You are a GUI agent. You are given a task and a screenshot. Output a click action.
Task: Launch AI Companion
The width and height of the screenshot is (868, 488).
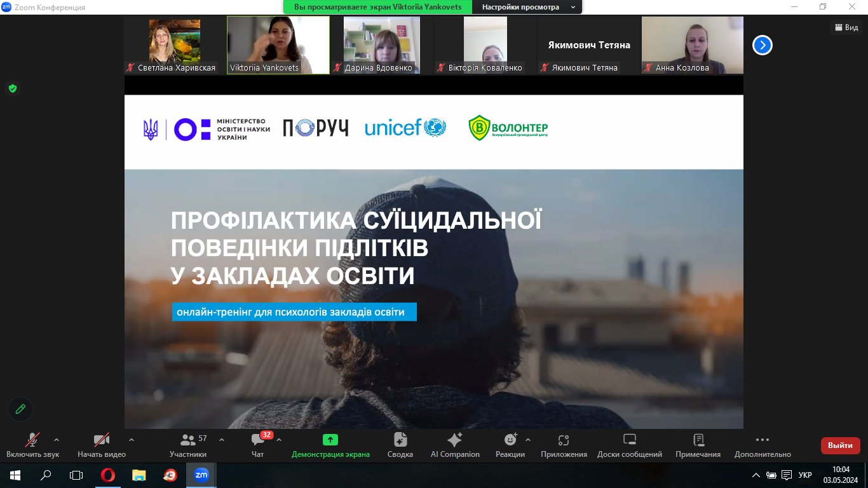(x=455, y=440)
